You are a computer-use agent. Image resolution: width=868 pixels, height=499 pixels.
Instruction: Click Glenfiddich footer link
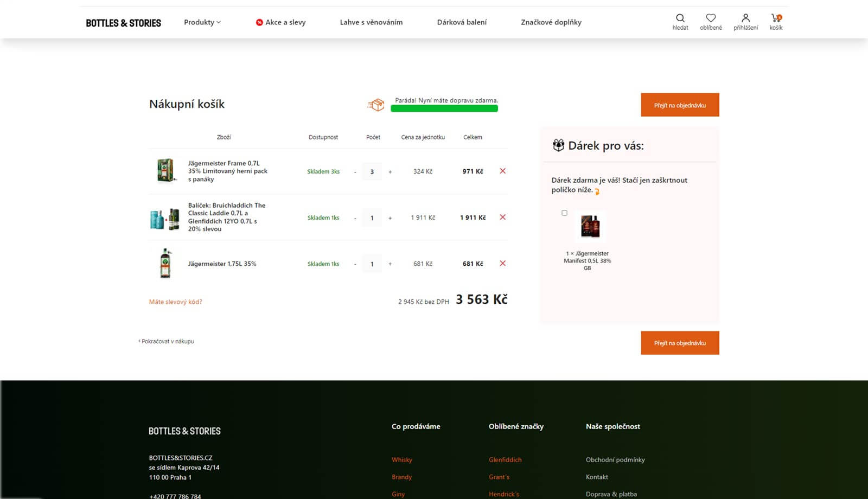(x=505, y=459)
